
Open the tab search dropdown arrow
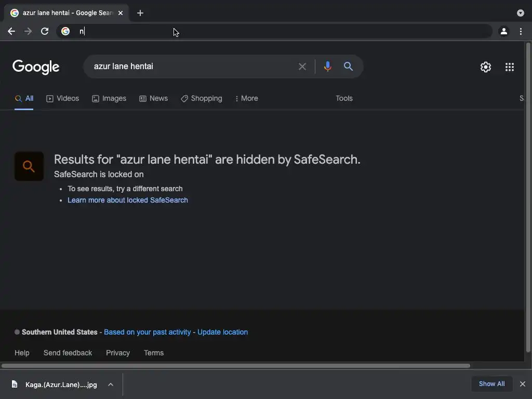coord(521,13)
